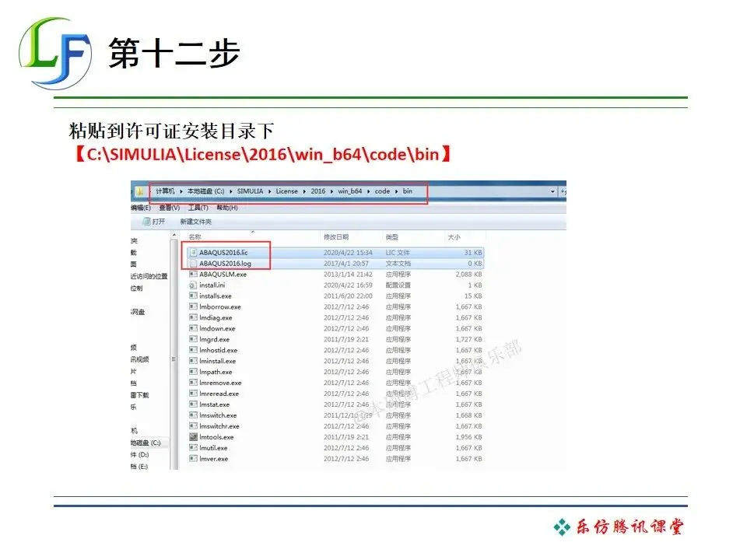This screenshot has width=747, height=560.
Task: Select the (D:) drive in navigation pane
Action: [139, 455]
